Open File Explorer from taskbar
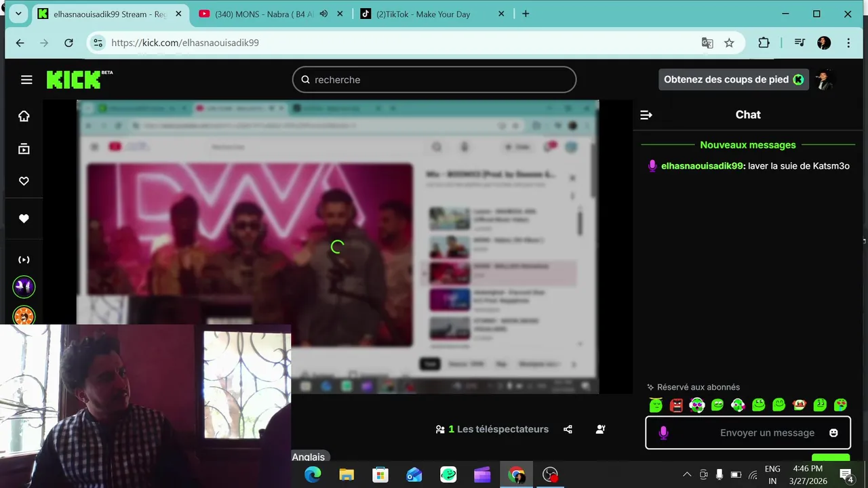Screen dimensions: 868x488 click(347, 475)
